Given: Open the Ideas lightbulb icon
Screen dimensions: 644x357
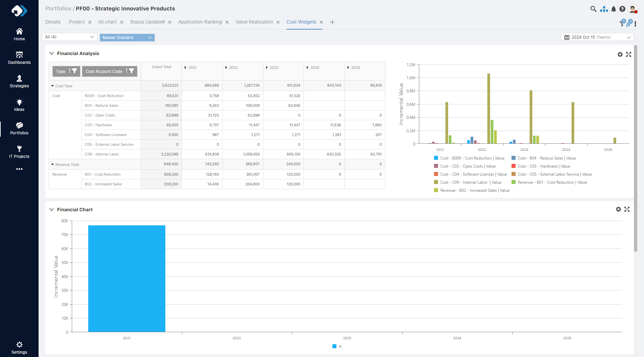Looking at the screenshot, I should pos(19,102).
